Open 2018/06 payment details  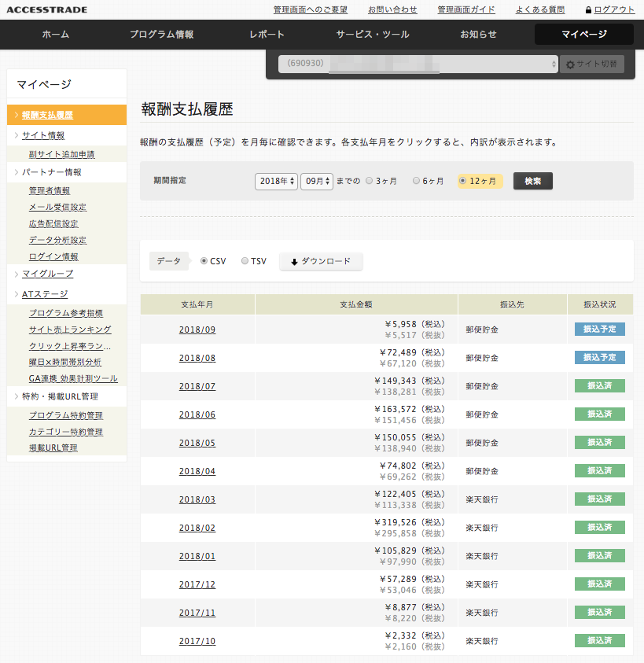click(197, 414)
